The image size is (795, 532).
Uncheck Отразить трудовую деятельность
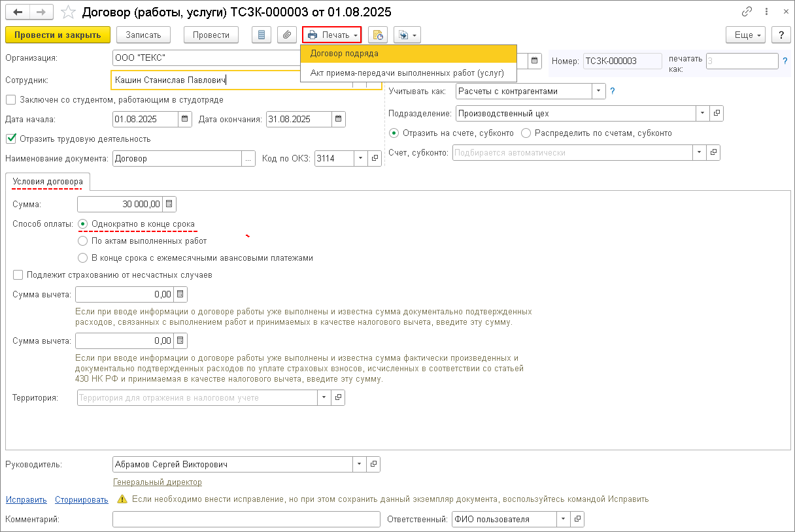click(x=10, y=139)
